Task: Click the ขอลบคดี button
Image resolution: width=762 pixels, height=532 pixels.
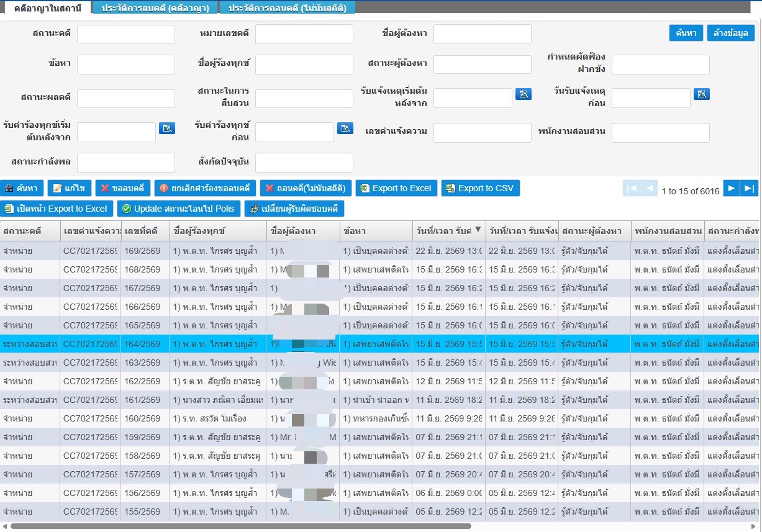Action: tap(122, 188)
